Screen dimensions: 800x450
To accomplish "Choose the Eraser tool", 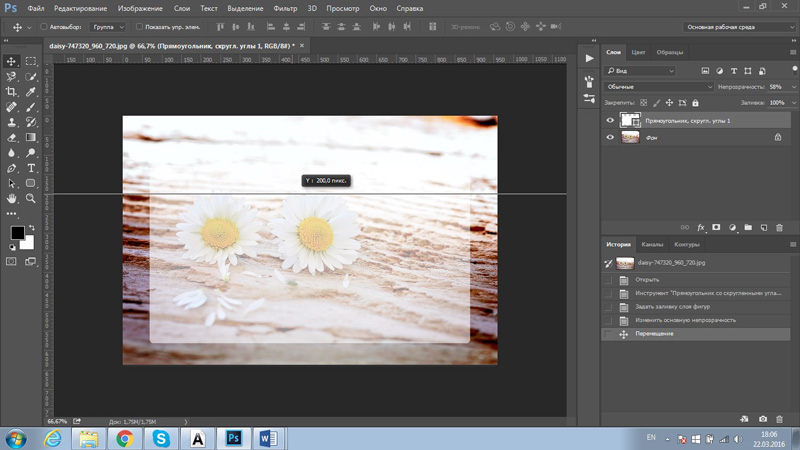I will (x=12, y=138).
